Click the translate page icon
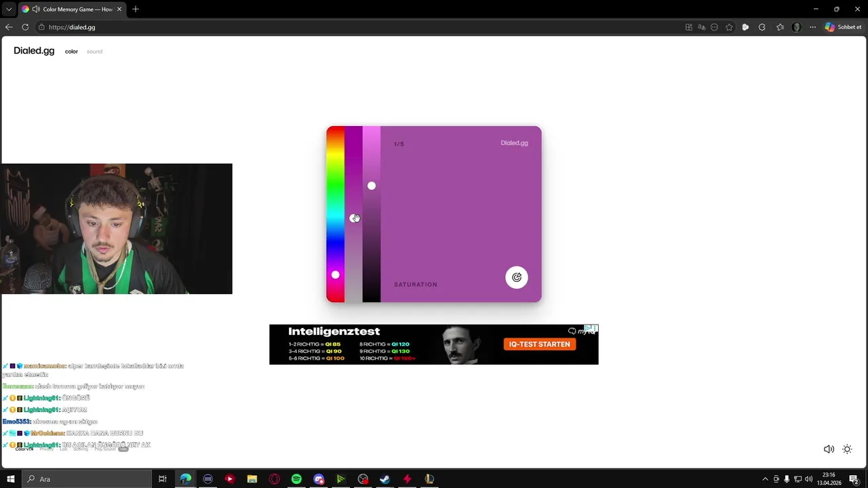Image resolution: width=868 pixels, height=488 pixels. pyautogui.click(x=702, y=27)
